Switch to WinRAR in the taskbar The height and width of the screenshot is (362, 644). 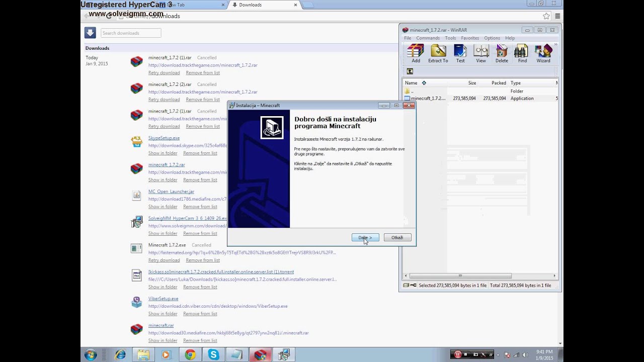click(x=260, y=355)
